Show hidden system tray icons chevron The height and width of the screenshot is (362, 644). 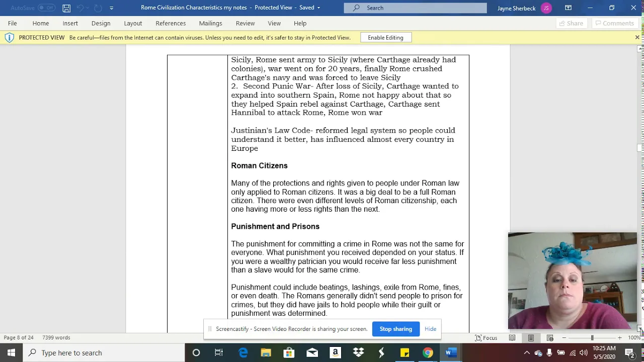[527, 353]
